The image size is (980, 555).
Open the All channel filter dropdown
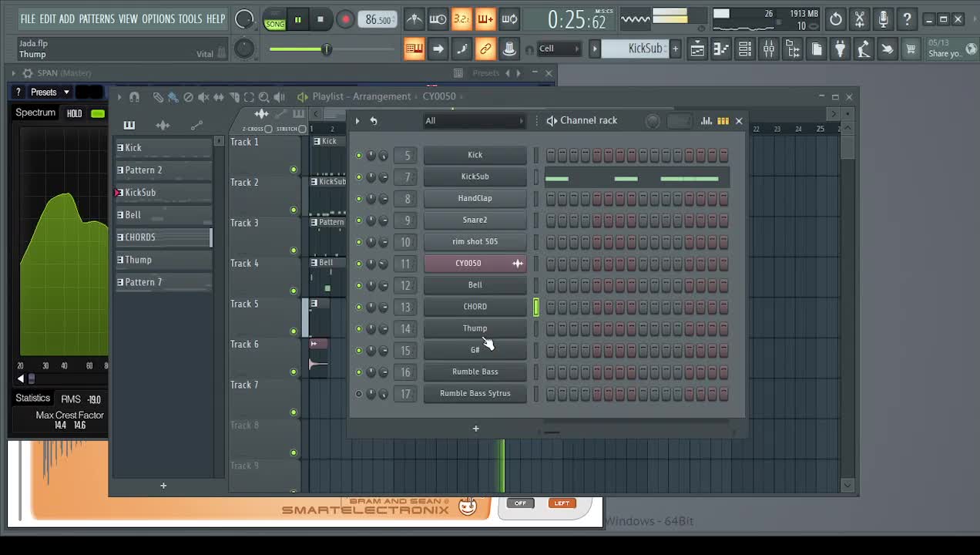click(474, 121)
